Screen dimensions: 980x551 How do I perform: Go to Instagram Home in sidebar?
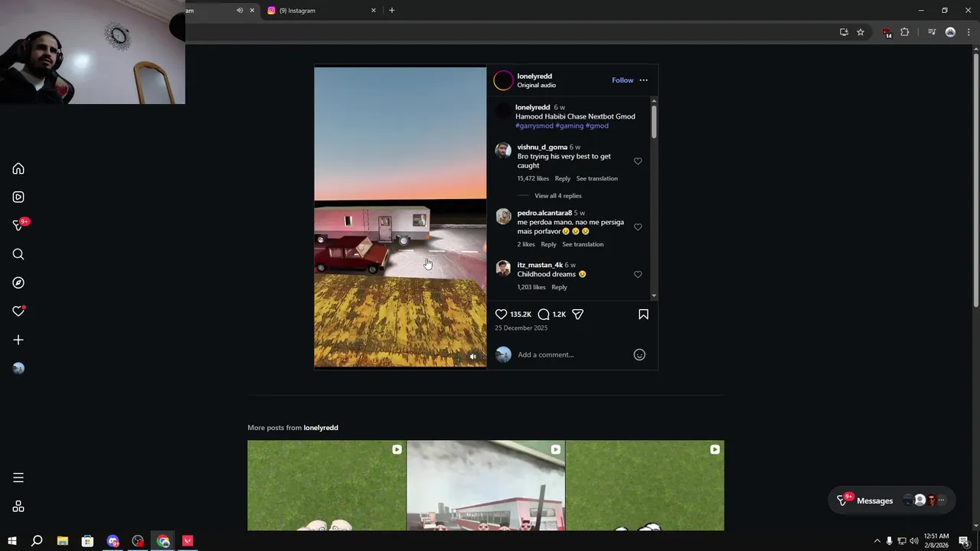coord(18,168)
